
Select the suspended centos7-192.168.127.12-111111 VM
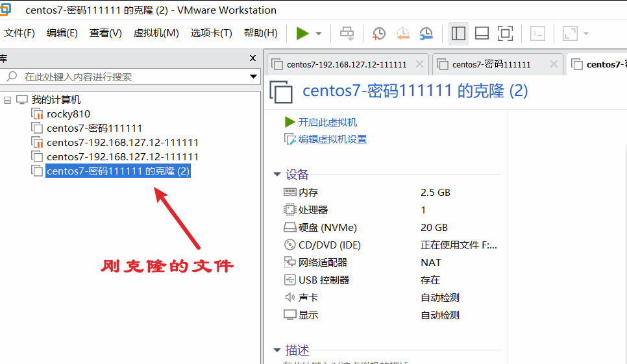click(x=123, y=143)
